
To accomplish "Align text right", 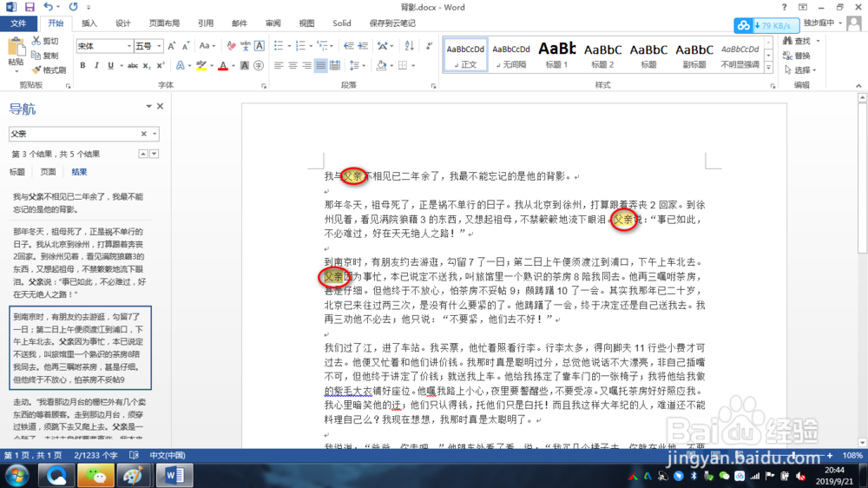I will pos(306,65).
